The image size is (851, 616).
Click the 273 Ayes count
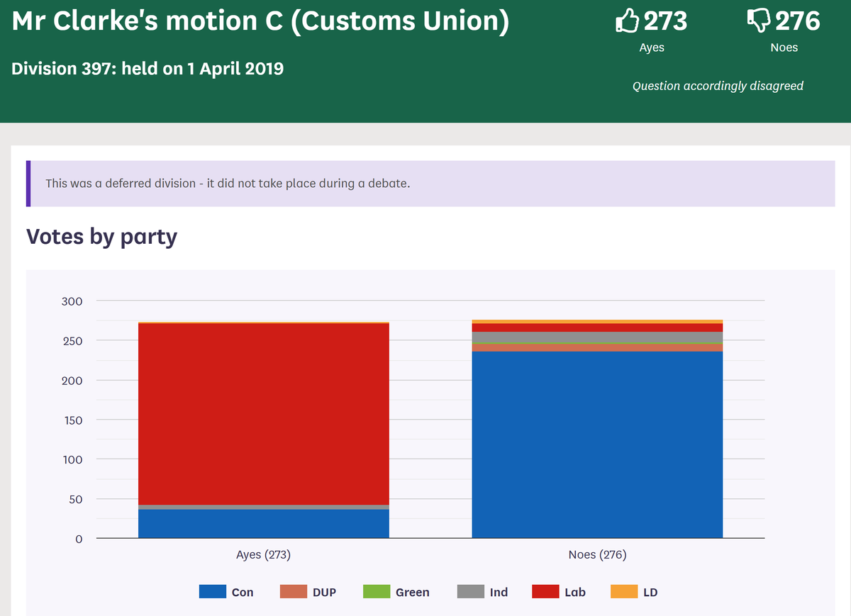tap(665, 21)
